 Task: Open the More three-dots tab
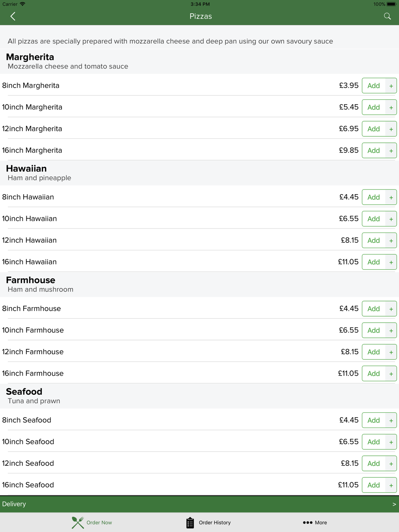[x=315, y=522]
